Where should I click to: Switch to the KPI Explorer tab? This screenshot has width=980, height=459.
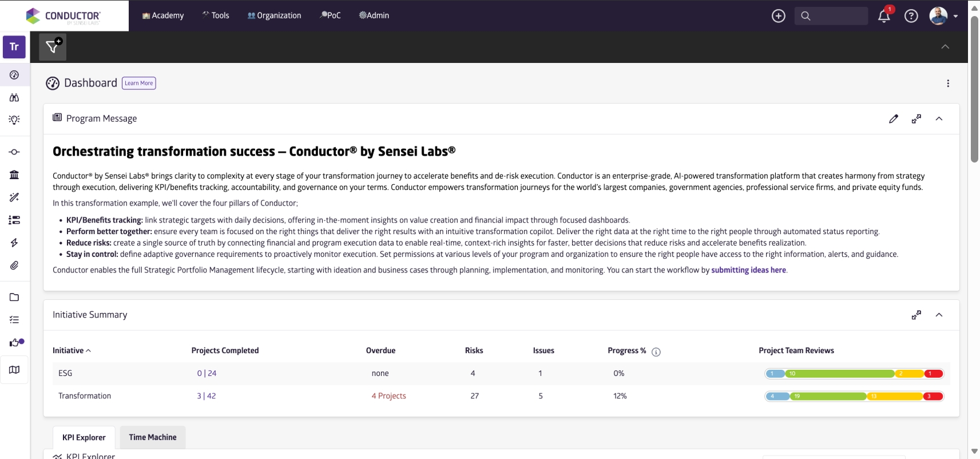tap(84, 438)
